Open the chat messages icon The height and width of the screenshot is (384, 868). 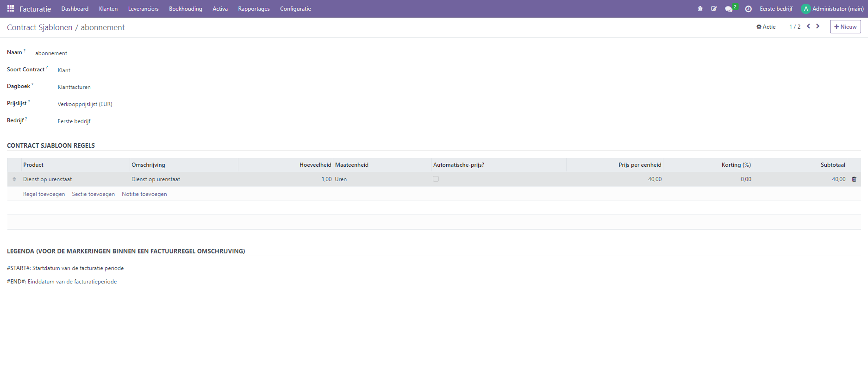729,9
